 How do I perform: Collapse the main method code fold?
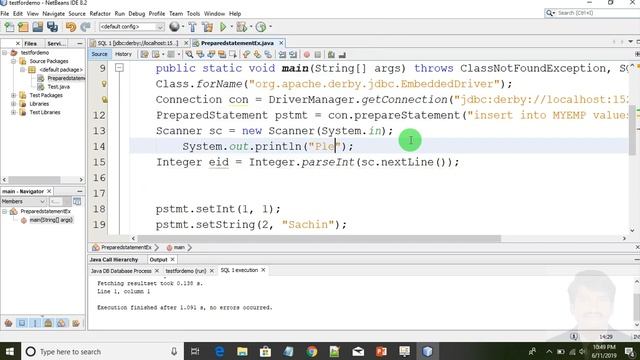click(x=119, y=68)
